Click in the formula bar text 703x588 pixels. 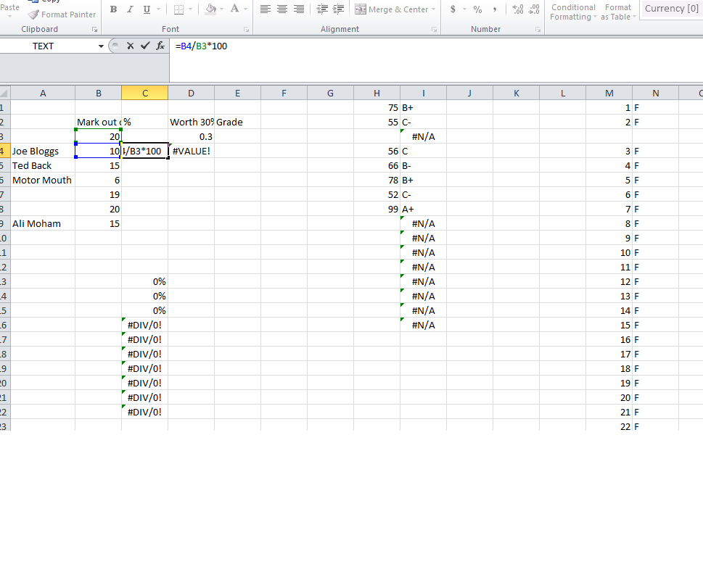[201, 46]
